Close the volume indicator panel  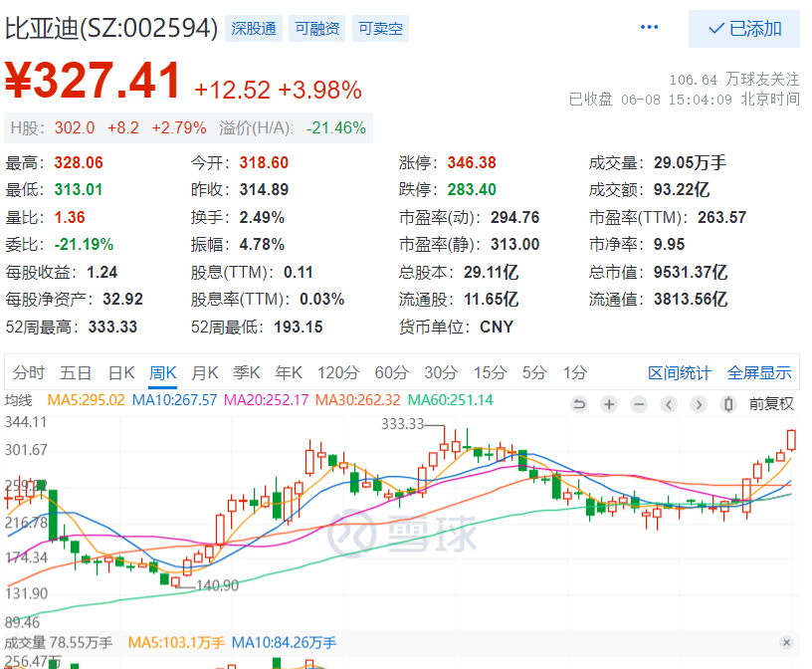click(786, 642)
